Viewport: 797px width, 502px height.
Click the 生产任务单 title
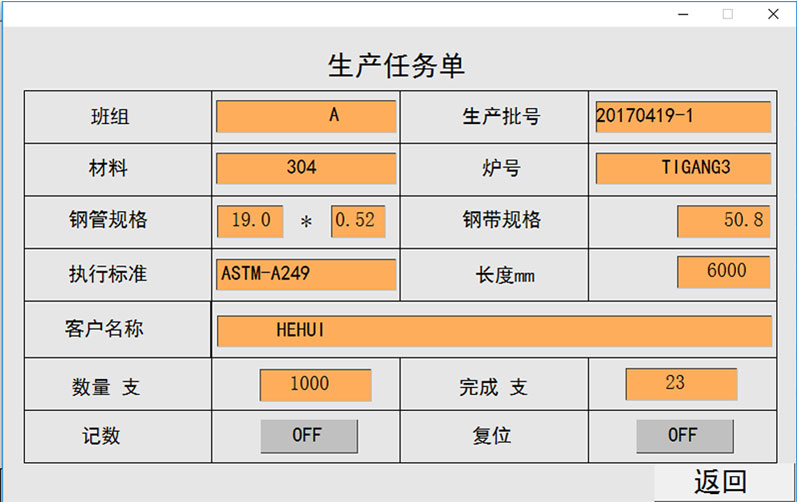[396, 66]
